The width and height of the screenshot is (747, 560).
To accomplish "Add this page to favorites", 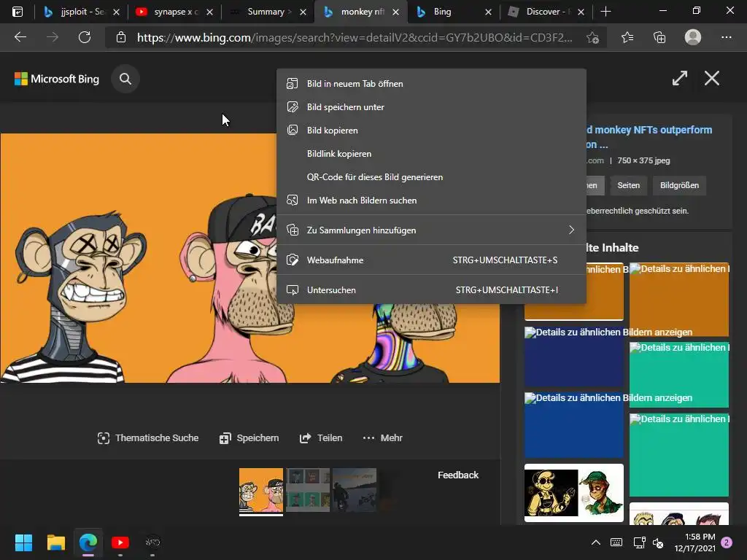I will pyautogui.click(x=592, y=37).
